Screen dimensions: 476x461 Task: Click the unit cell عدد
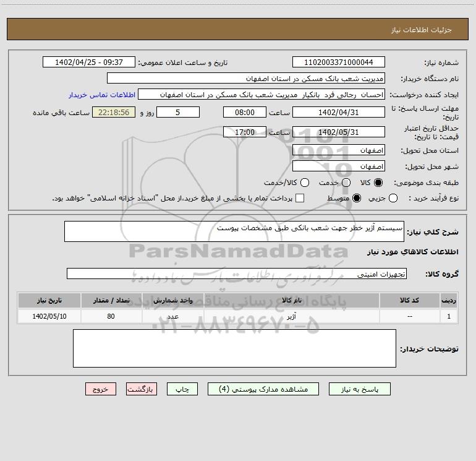coord(172,316)
